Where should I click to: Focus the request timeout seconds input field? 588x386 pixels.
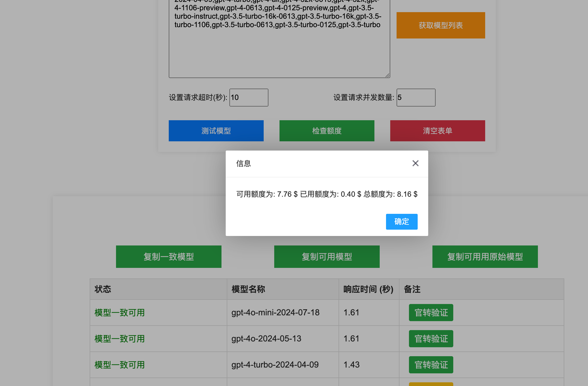tap(249, 98)
